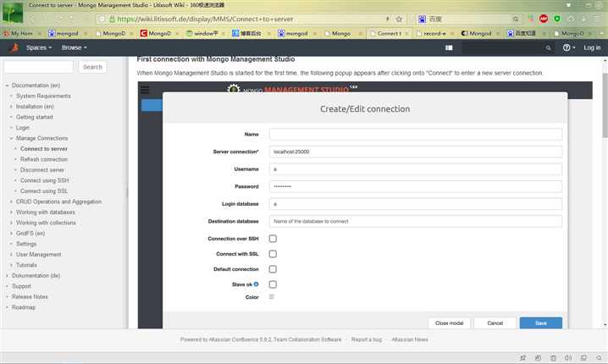The width and height of the screenshot is (608, 364).
Task: Click the site security lock icon
Action: (x=112, y=19)
